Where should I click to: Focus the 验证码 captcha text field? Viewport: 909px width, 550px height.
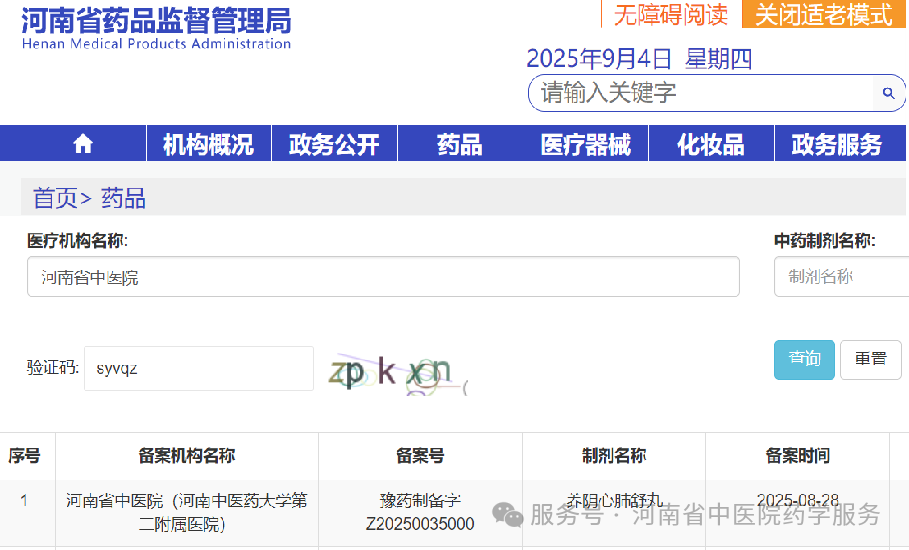tap(198, 368)
